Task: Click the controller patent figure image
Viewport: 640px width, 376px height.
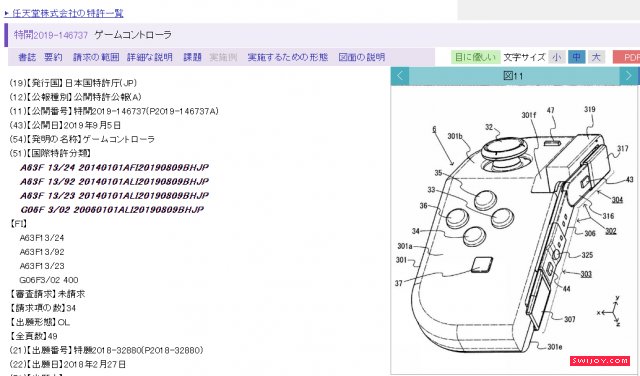Action: click(514, 230)
